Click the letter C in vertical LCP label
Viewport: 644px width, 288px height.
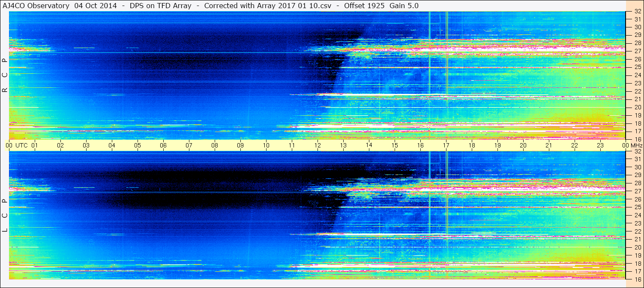coord(5,216)
